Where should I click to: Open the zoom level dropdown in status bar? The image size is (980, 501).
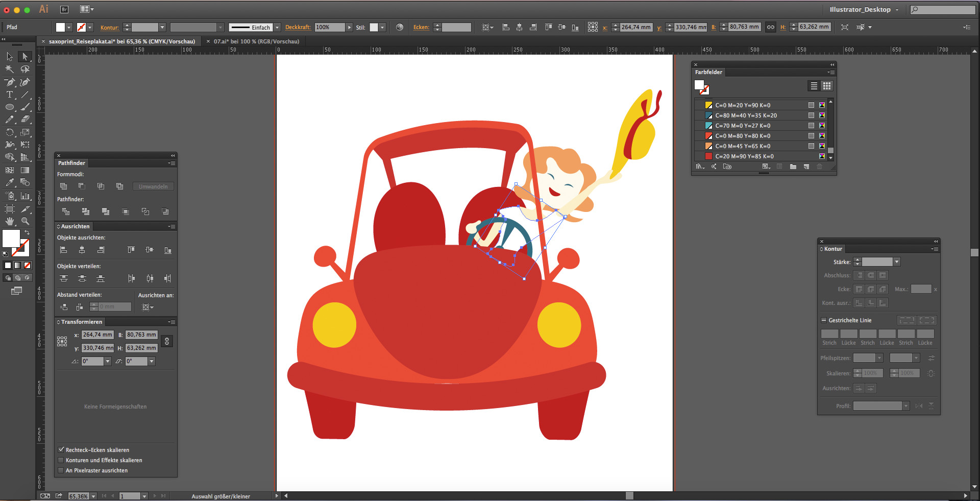93,496
